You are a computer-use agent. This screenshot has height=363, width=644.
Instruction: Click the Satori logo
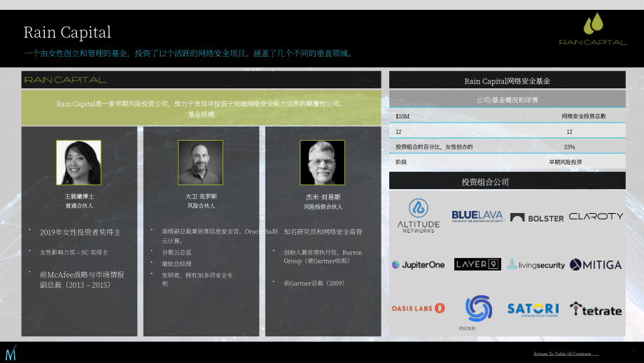tap(533, 309)
